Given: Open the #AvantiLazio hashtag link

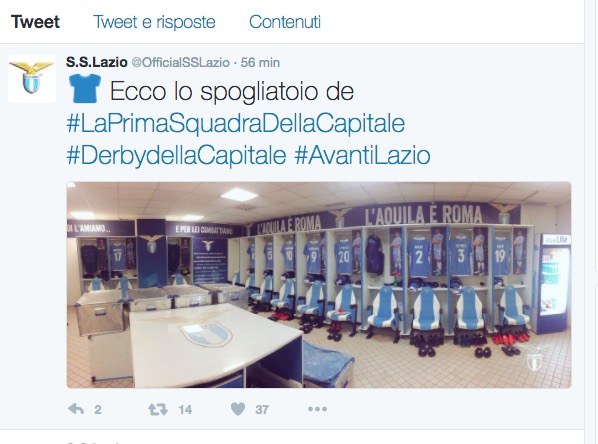Looking at the screenshot, I should 362,156.
